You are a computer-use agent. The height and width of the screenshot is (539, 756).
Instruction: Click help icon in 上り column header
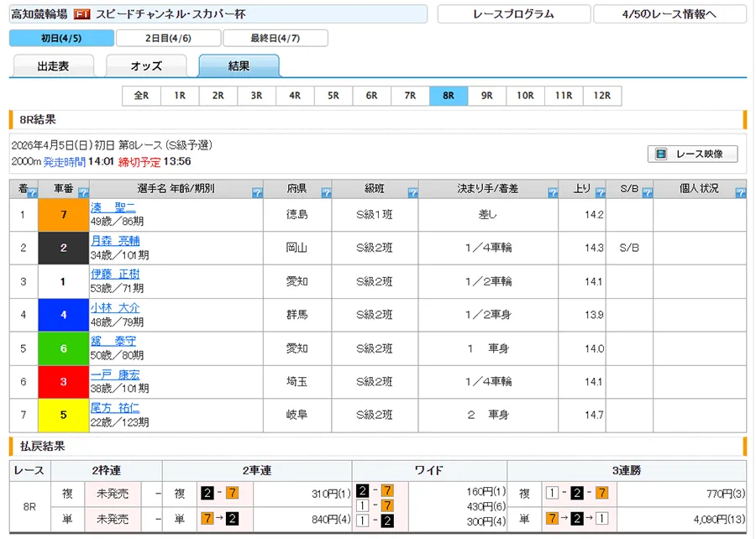pos(600,193)
